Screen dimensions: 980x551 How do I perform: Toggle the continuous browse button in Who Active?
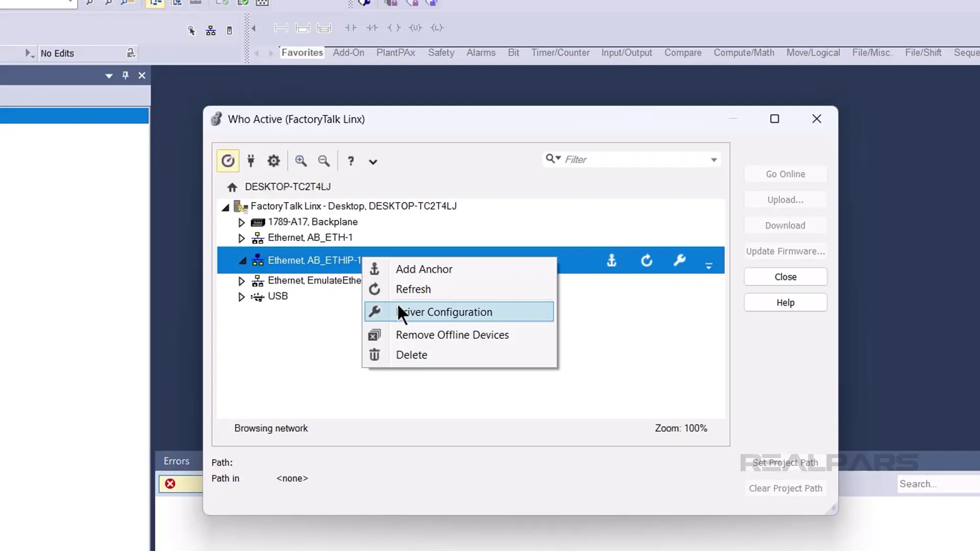click(x=228, y=161)
